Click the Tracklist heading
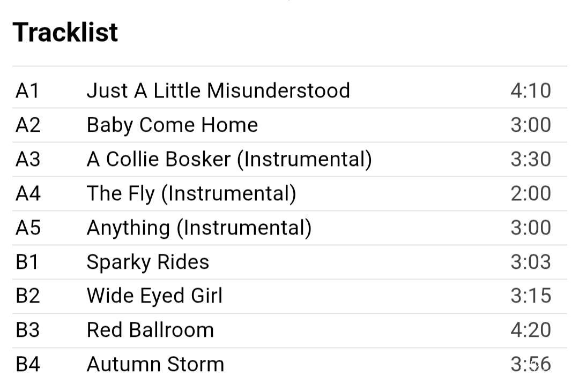The height and width of the screenshot is (392, 579). tap(65, 32)
